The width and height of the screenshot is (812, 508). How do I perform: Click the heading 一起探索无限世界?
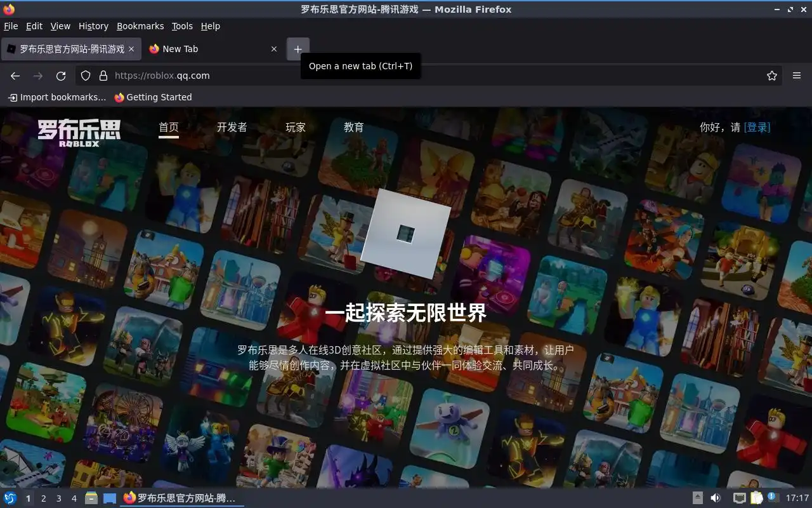pyautogui.click(x=406, y=312)
